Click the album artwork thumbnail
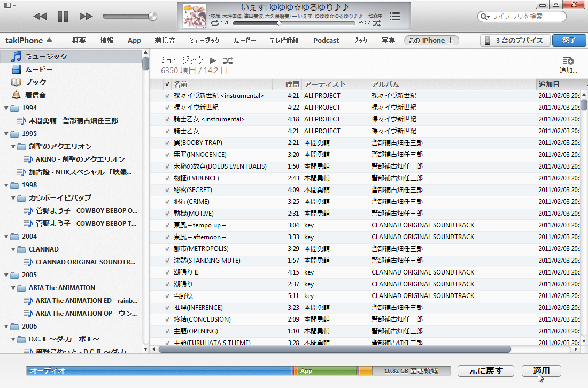The width and height of the screenshot is (588, 388). click(x=195, y=16)
